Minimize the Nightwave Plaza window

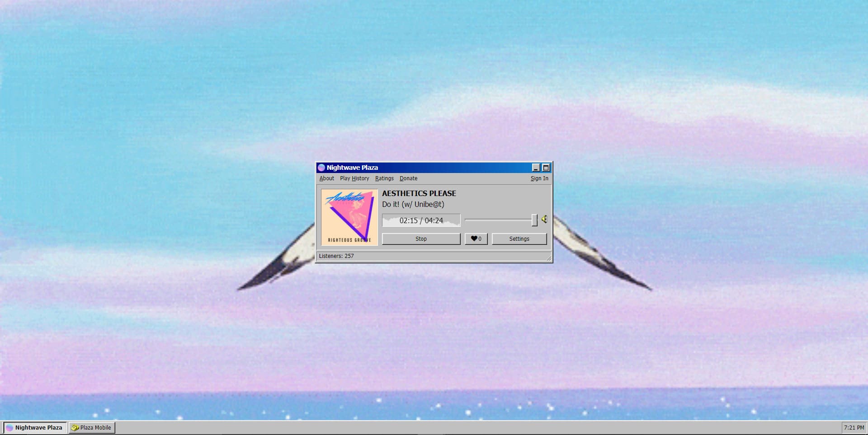click(x=536, y=168)
